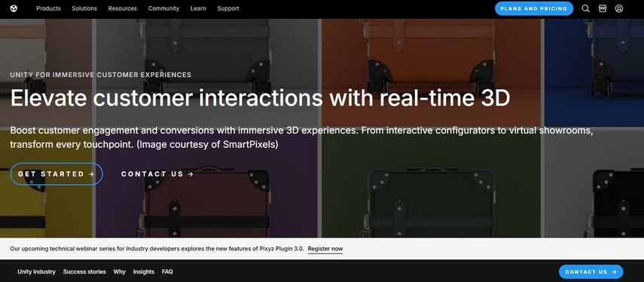
Task: Go to Success stories section
Action: [84, 271]
